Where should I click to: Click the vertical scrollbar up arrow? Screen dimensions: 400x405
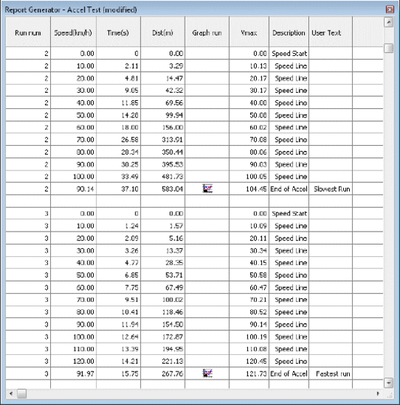389,22
